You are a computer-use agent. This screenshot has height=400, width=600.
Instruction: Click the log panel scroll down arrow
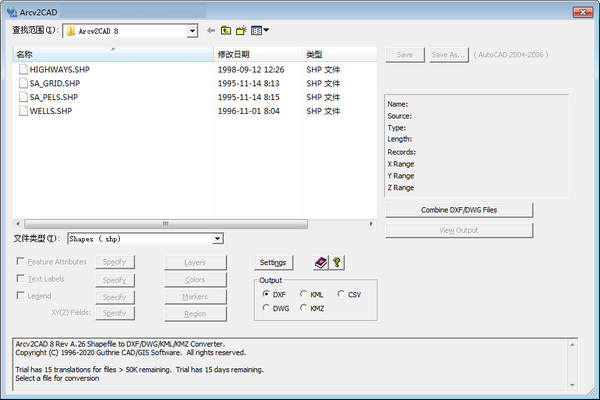[x=572, y=385]
